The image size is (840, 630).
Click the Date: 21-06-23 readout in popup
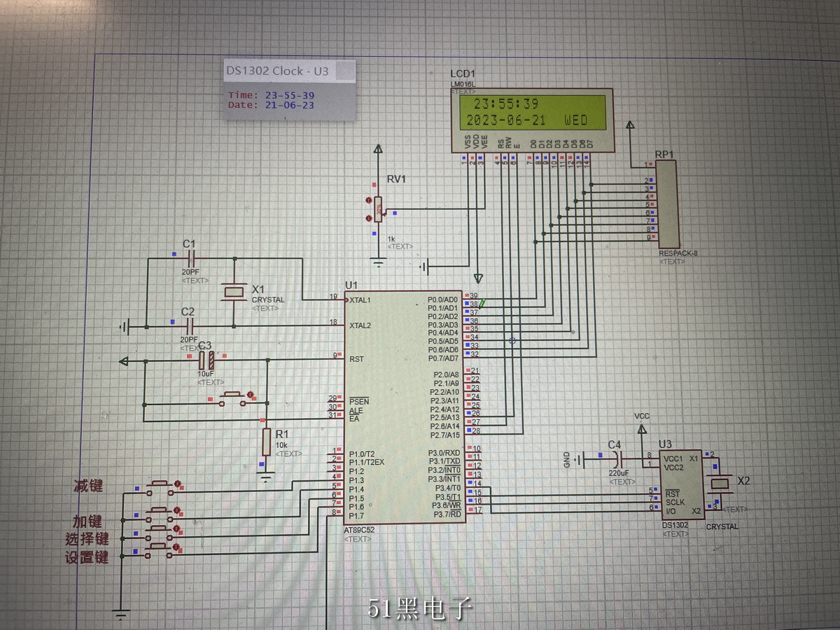click(x=272, y=105)
